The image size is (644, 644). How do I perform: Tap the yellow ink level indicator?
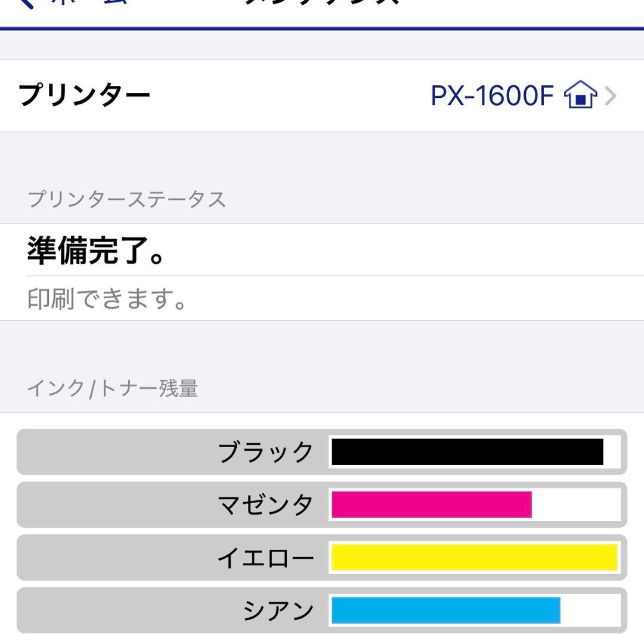tap(474, 557)
